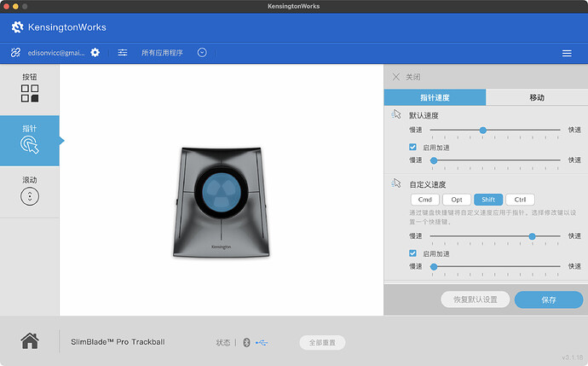Click the edisonvicc@gmai... account text
The image size is (588, 366).
click(56, 53)
